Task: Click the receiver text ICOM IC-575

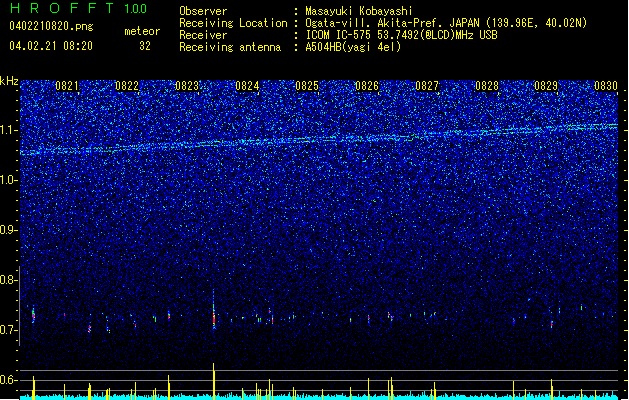Action: (339, 35)
